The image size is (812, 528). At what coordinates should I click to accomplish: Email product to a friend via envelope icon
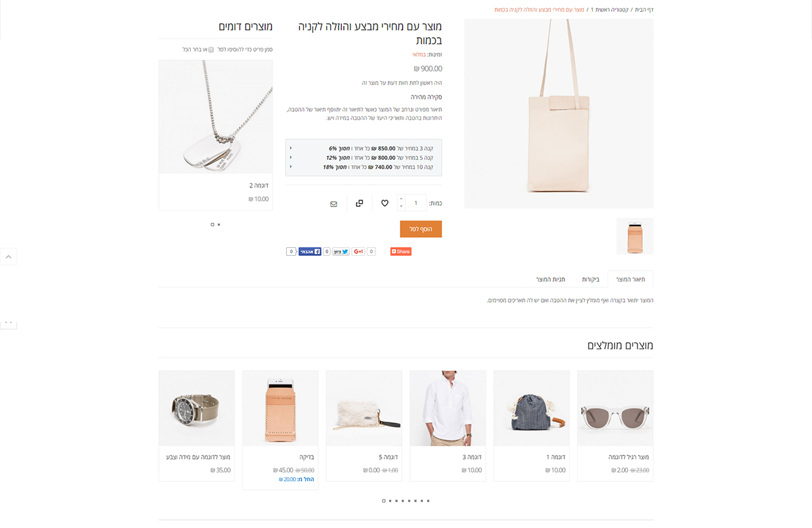tap(334, 203)
